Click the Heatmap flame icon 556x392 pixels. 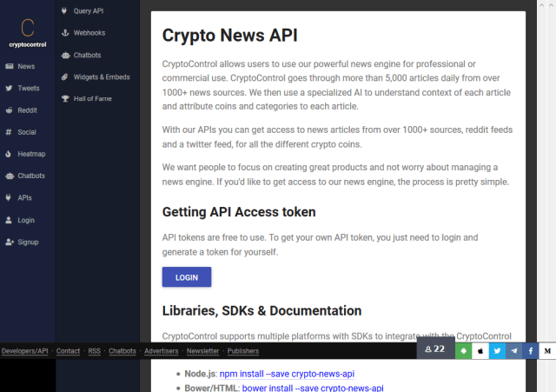tap(9, 154)
